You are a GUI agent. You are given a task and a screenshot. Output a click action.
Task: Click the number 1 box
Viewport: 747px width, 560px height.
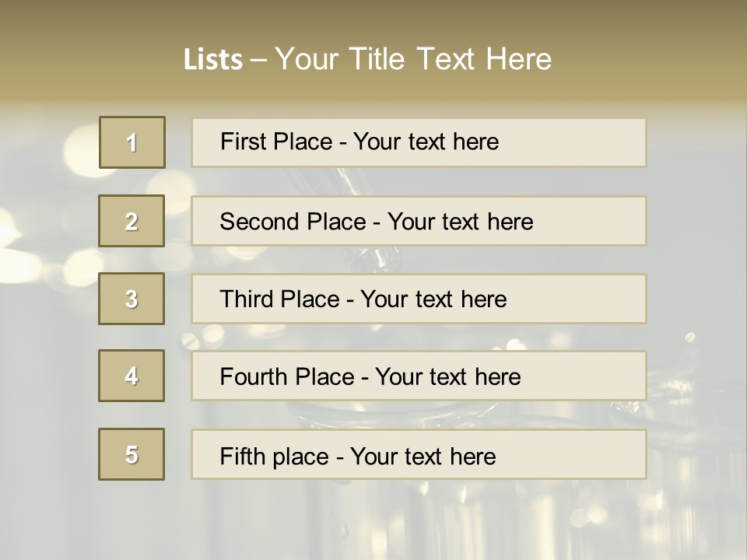pos(132,142)
